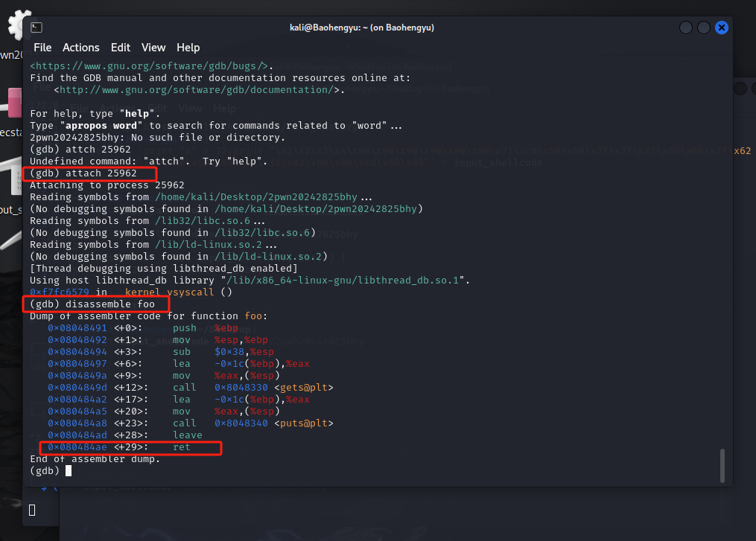Click the "Undefined command: attch" error line
This screenshot has width=756, height=541.
tap(148, 161)
